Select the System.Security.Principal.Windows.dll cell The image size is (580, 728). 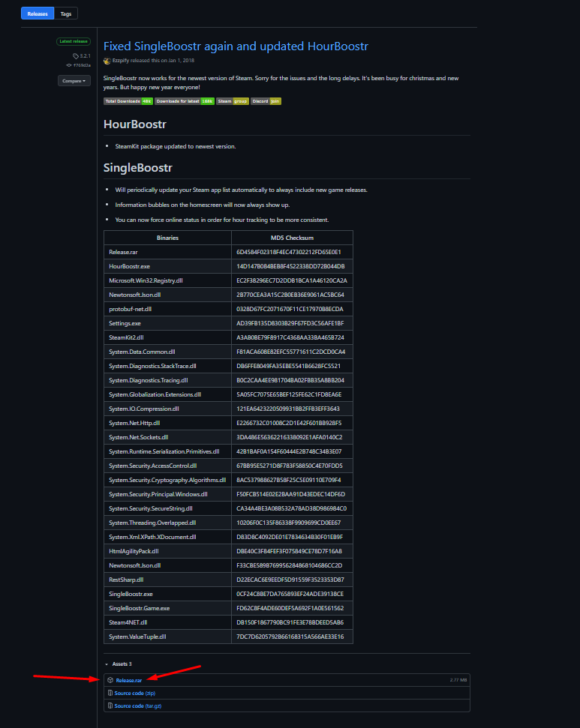coord(168,494)
